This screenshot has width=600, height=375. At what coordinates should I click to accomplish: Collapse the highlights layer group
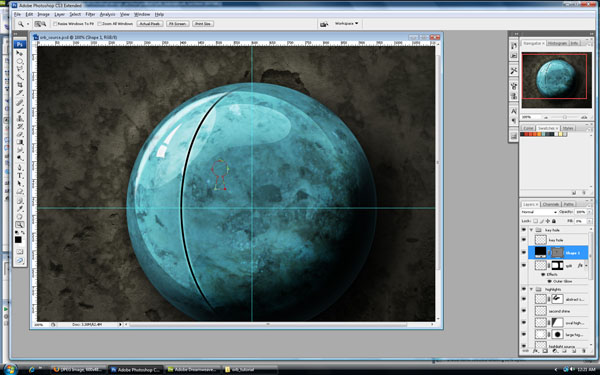(x=532, y=289)
